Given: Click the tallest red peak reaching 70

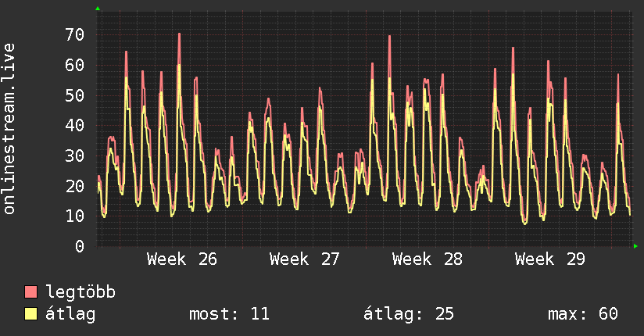Looking at the screenshot, I should point(179,34).
